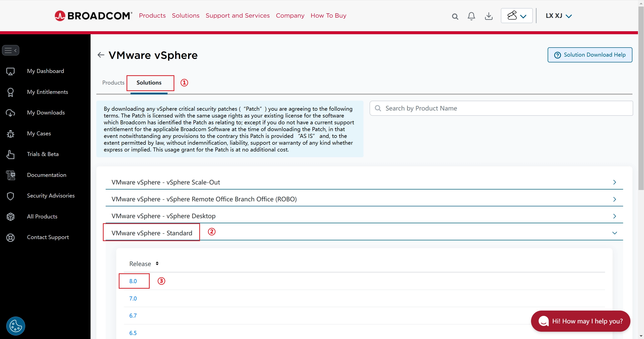
Task: Click the My Downloads cloud icon
Action: (10, 113)
